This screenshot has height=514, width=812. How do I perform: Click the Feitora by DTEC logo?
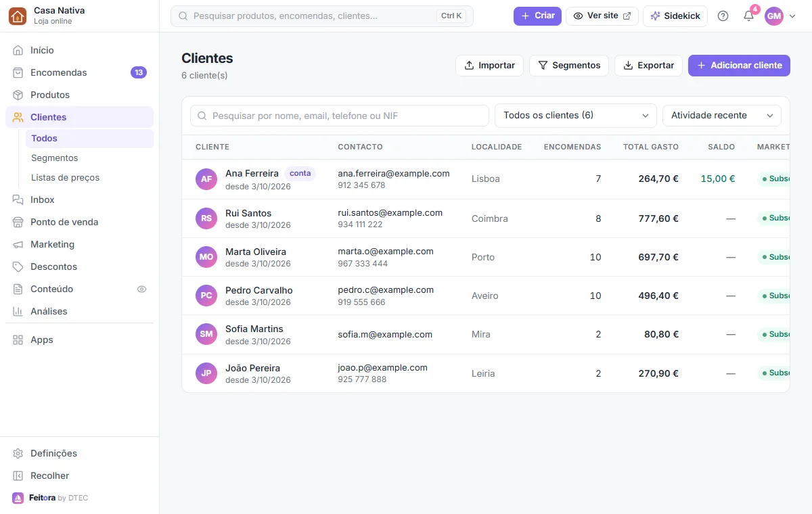point(50,498)
